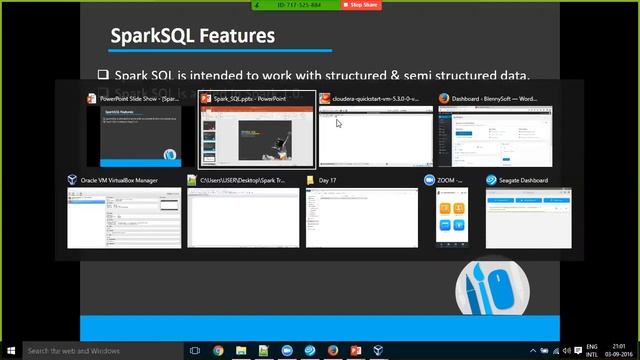Open VirtualBox from the taskbar

pos(378,351)
